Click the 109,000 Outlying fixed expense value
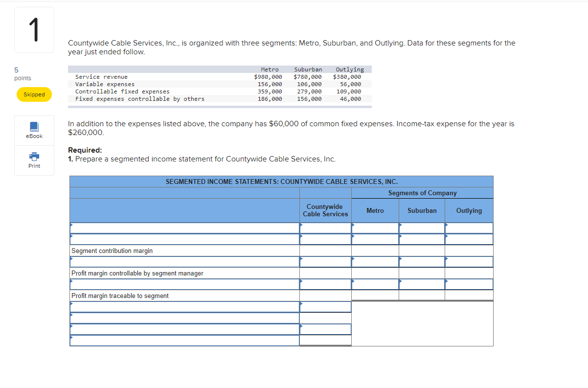 pos(349,91)
